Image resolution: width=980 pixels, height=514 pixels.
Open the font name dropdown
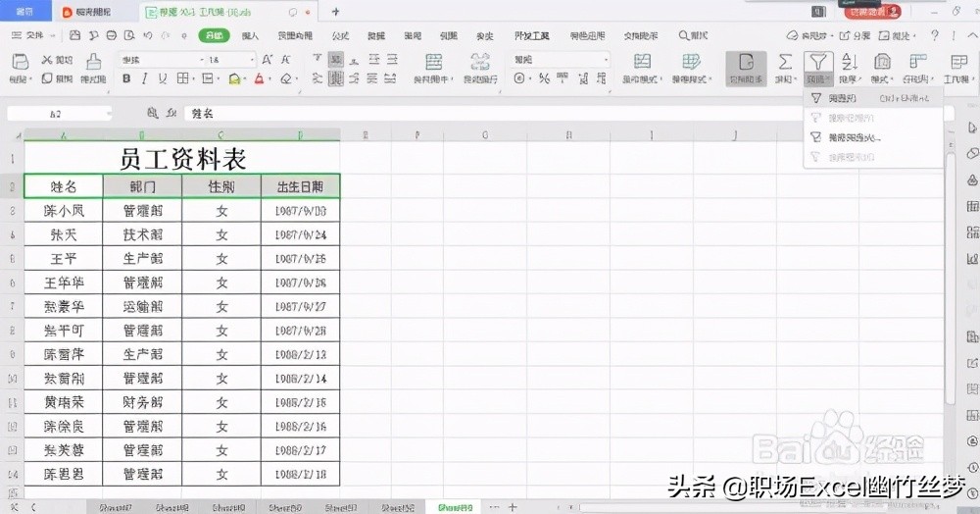click(x=157, y=60)
